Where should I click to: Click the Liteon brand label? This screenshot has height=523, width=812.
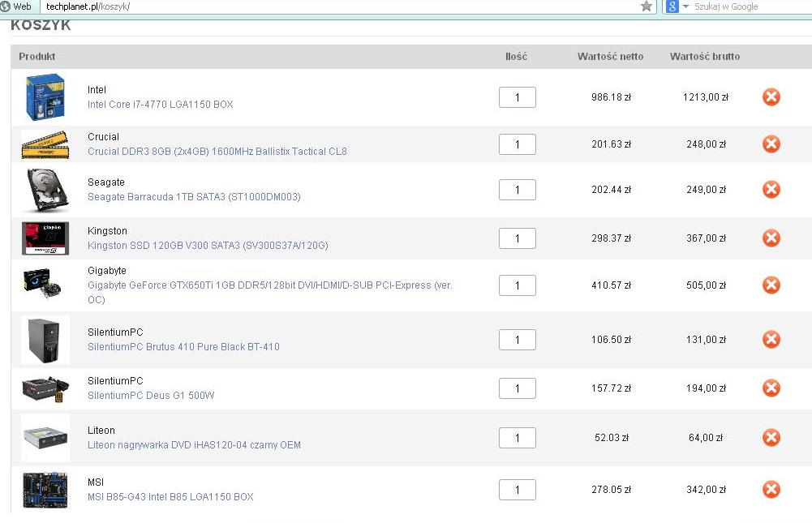(x=101, y=431)
